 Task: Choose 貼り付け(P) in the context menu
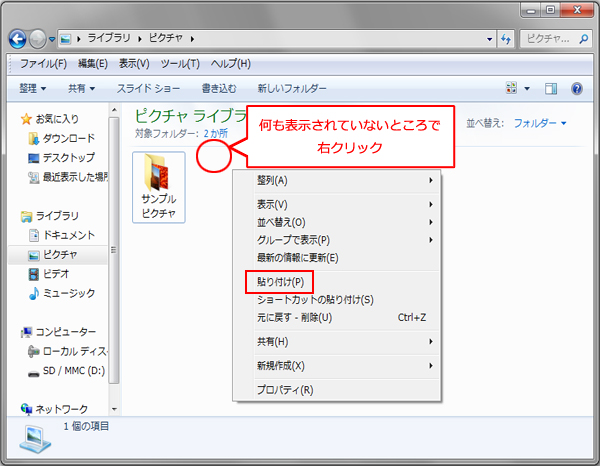tap(280, 281)
